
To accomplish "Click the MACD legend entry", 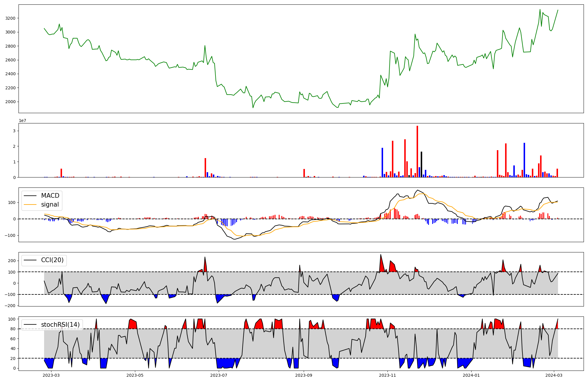I will click(50, 196).
